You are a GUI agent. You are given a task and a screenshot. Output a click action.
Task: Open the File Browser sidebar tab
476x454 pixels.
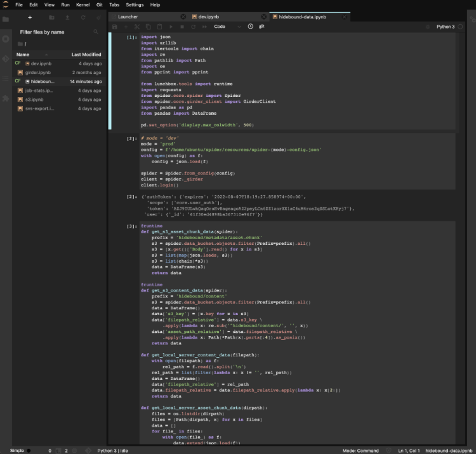[6, 20]
